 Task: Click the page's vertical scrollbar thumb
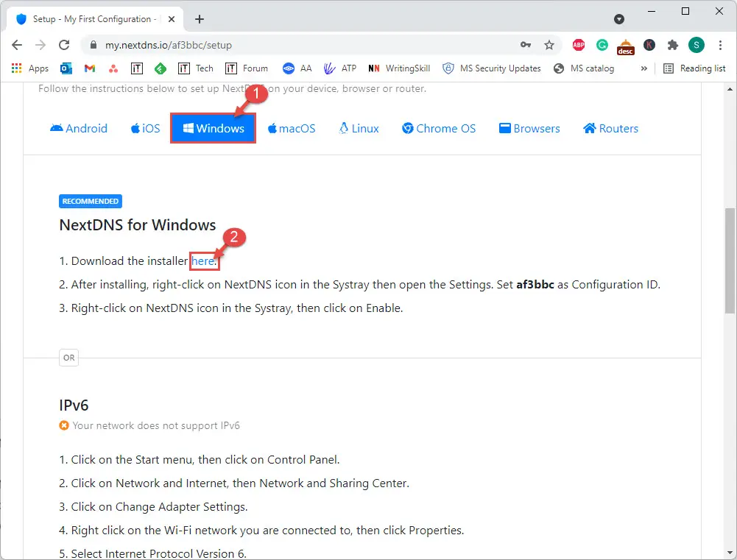730,260
